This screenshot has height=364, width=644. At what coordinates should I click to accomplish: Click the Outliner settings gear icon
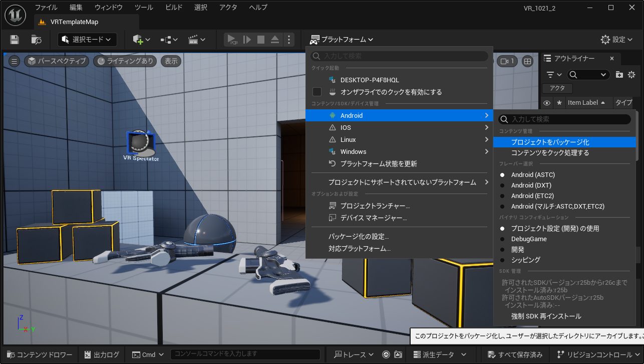[631, 74]
